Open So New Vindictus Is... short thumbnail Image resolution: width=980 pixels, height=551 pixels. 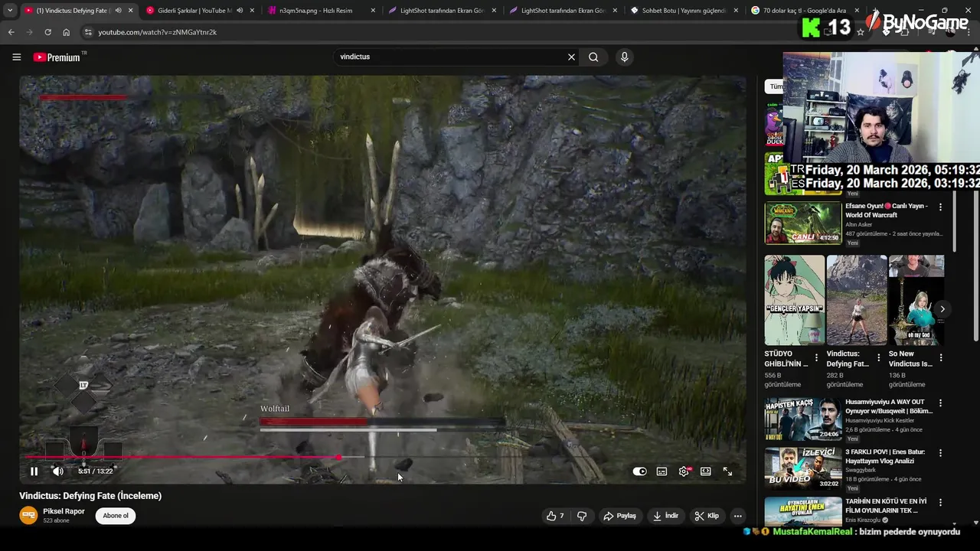pyautogui.click(x=916, y=300)
